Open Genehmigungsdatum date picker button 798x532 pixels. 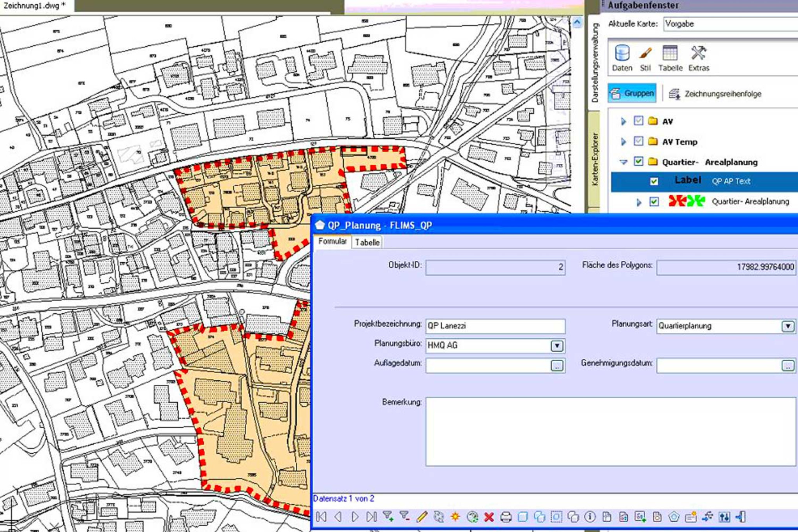(x=788, y=366)
